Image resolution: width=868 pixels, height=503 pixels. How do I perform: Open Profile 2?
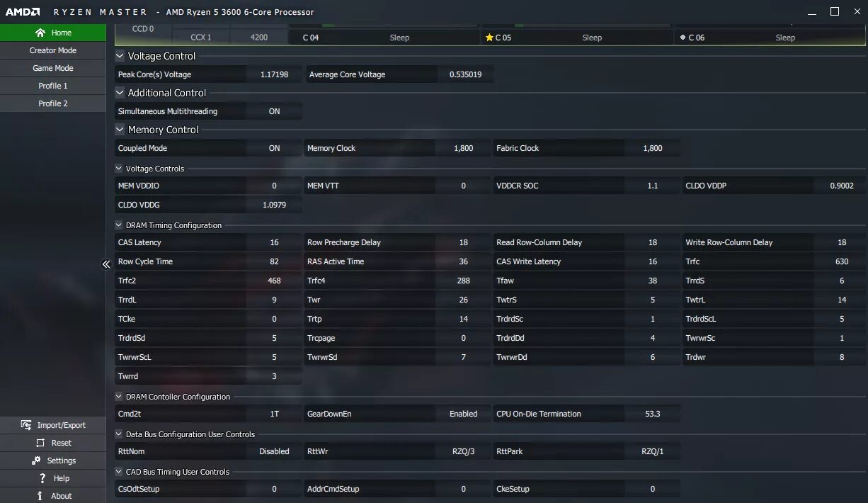point(53,103)
